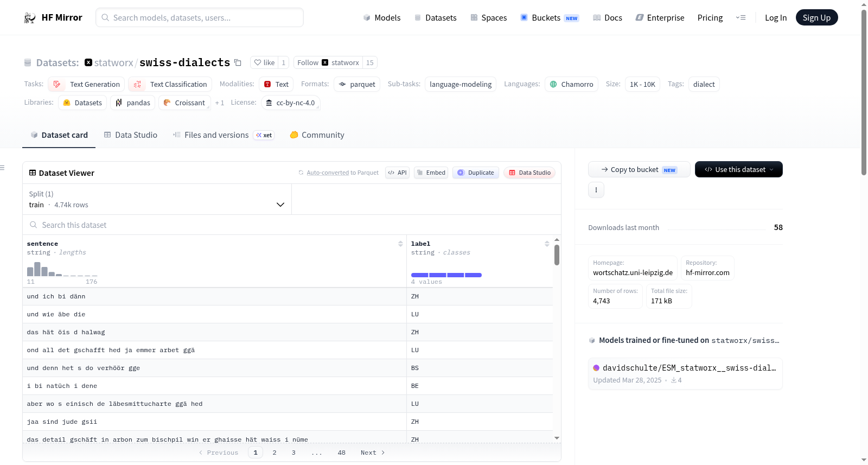Viewport: 868px width, 465px height.
Task: Open the Embed viewer option
Action: 431,173
